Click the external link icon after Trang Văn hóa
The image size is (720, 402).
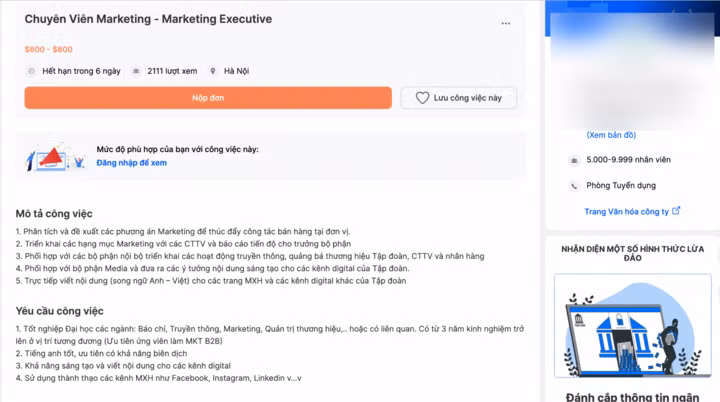[x=676, y=211]
